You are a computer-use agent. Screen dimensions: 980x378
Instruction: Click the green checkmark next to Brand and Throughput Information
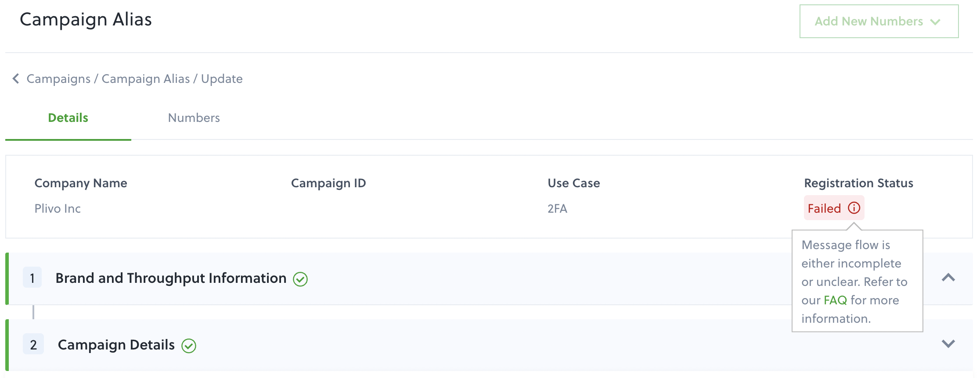[x=300, y=279]
